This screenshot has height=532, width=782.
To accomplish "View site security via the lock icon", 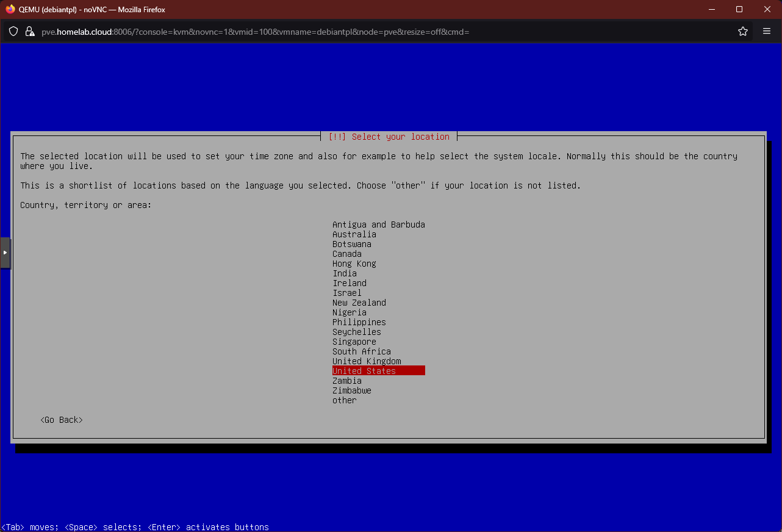I will coord(29,31).
